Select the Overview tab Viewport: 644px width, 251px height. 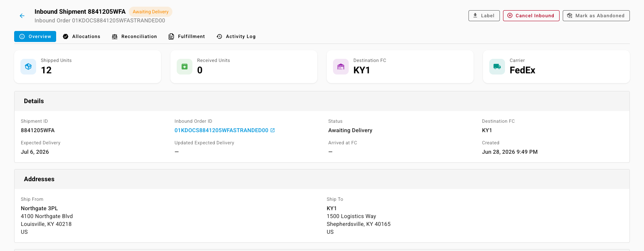[x=35, y=36]
